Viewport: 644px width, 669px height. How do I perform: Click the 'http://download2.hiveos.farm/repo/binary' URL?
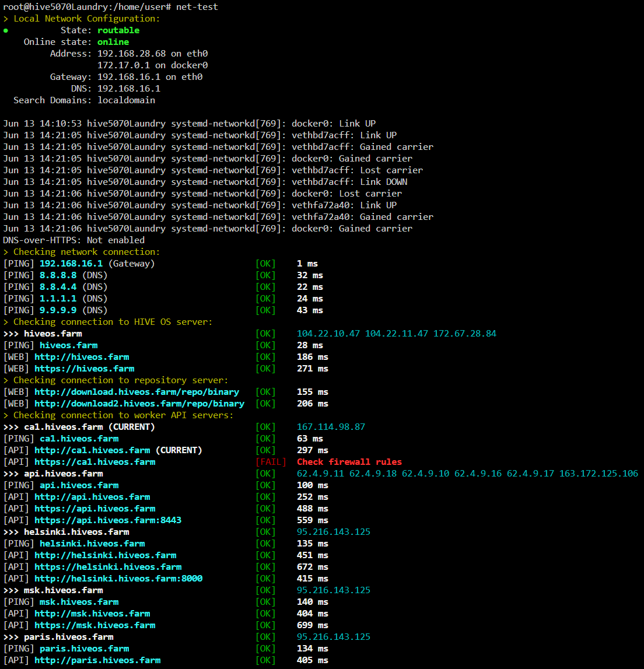click(139, 404)
